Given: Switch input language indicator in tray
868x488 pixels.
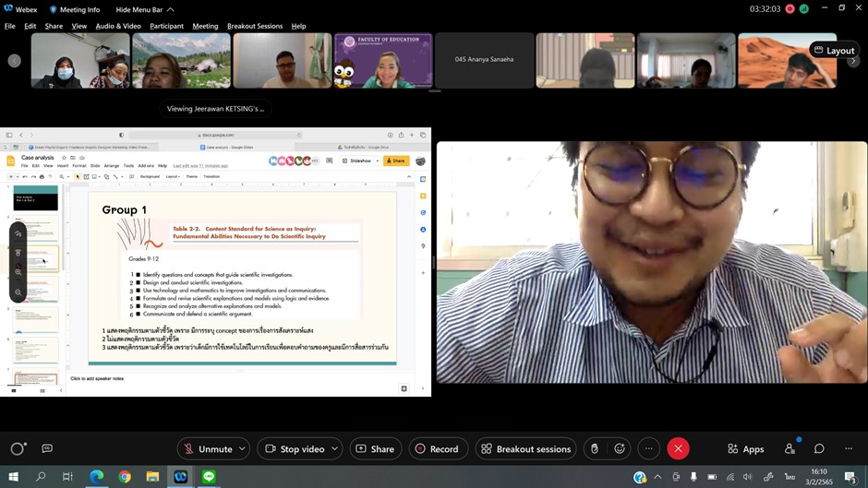Looking at the screenshot, I should click(790, 476).
